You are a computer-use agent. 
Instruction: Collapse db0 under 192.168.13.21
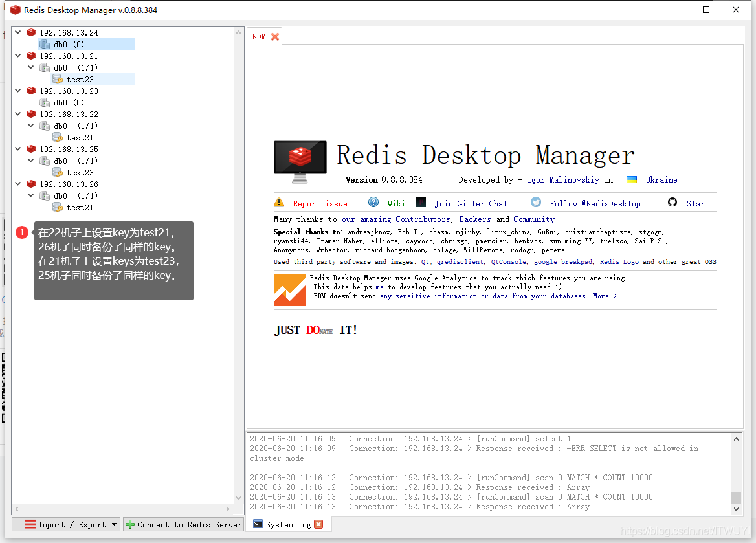31,67
